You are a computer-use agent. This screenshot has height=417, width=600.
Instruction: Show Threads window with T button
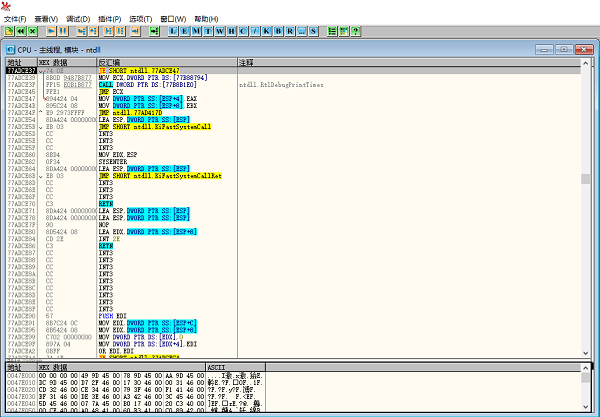(208, 31)
